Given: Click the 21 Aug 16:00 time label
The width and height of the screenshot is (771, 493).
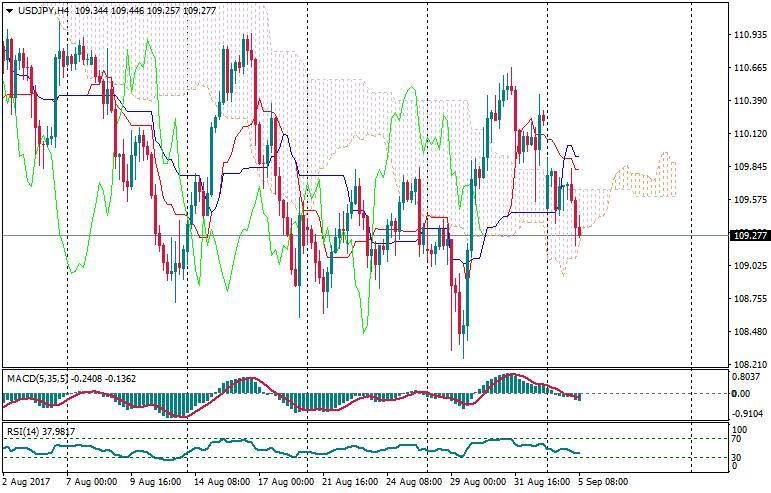Looking at the screenshot, I should (348, 481).
